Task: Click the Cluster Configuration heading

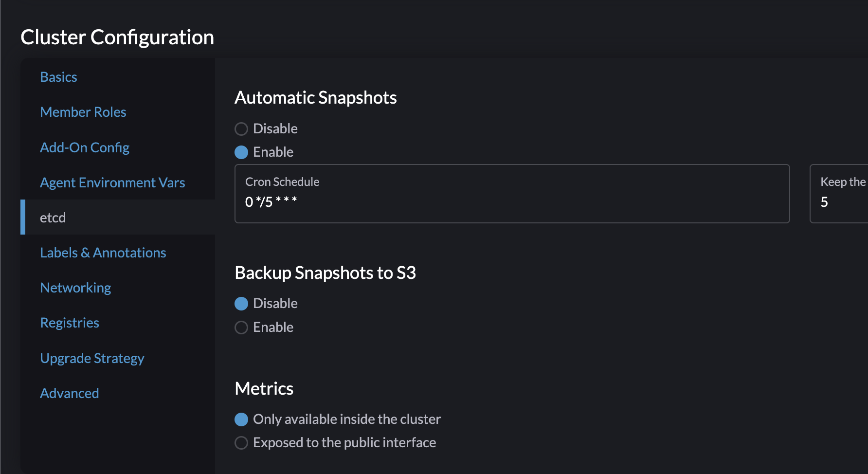Action: tap(117, 37)
